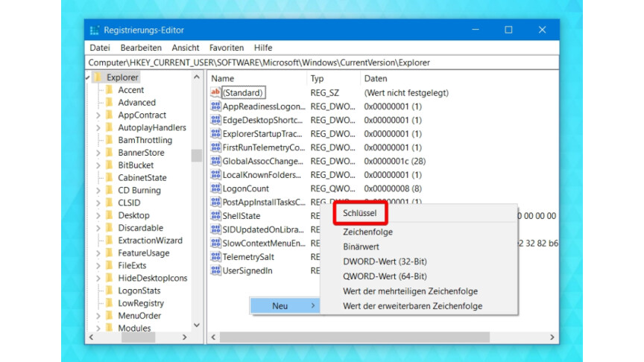Click the QWORD icon beside LogonCount

(215, 188)
